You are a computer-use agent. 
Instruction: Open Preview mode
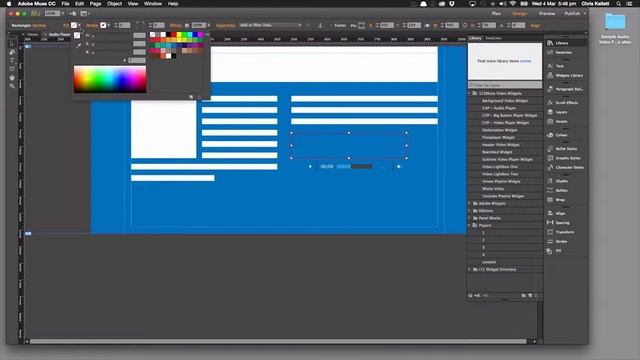coord(547,13)
